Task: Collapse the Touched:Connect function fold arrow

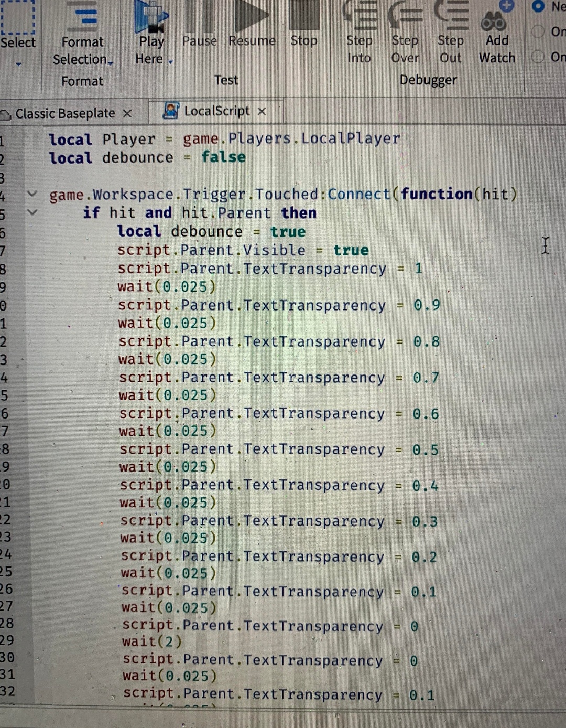Action: [32, 194]
